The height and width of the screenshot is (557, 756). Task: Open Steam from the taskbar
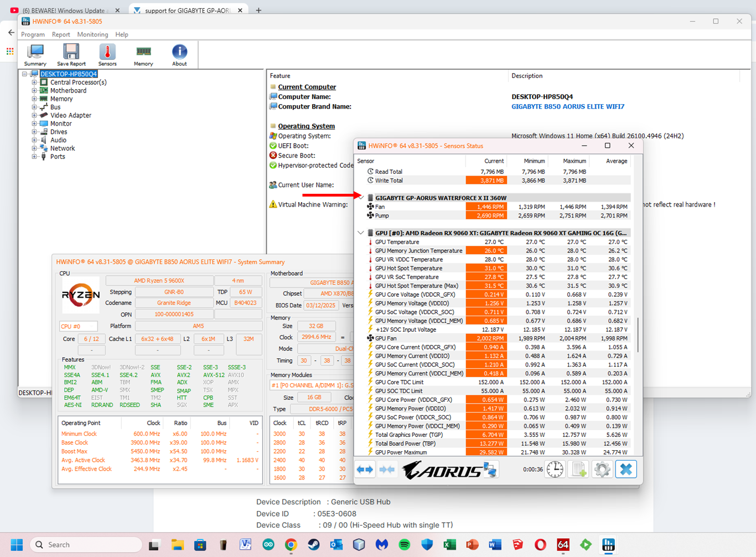[314, 545]
